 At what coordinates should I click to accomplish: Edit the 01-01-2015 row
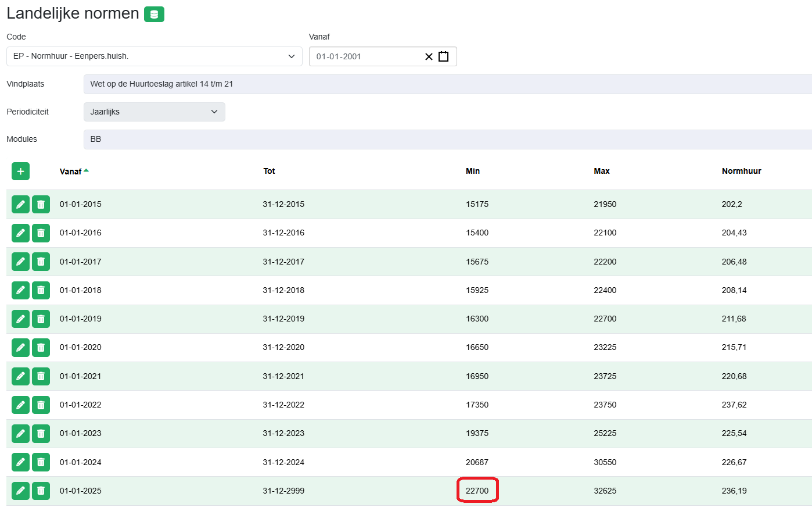20,205
